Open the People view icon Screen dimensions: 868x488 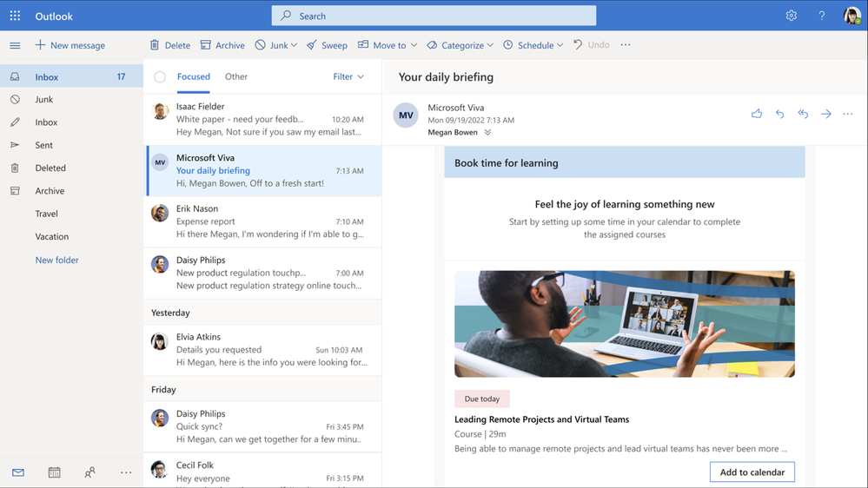[x=89, y=472]
